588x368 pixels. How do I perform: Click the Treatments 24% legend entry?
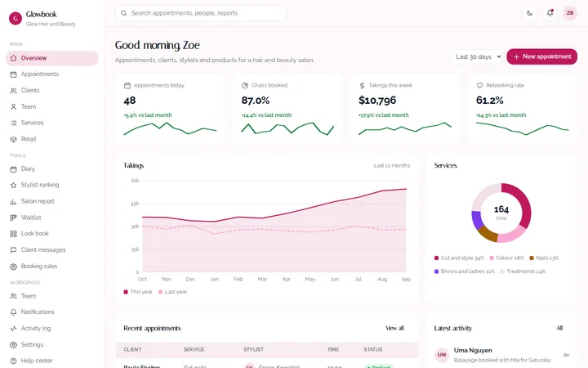coord(523,272)
